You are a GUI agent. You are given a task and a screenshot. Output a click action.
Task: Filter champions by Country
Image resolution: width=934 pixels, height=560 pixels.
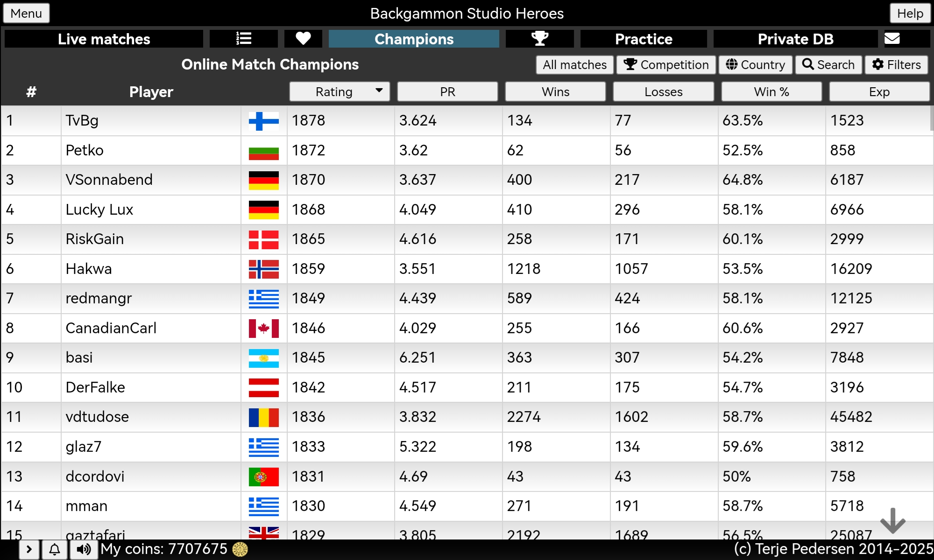(x=756, y=64)
